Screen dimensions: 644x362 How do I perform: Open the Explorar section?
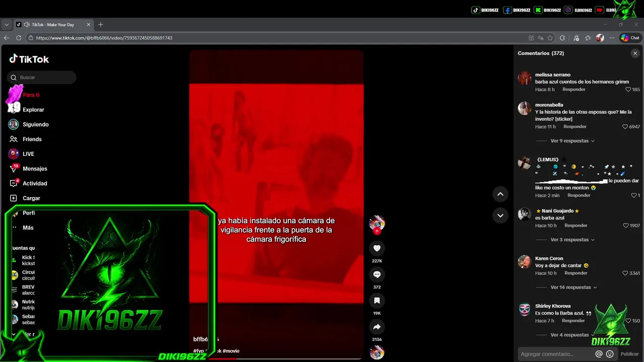pos(33,110)
